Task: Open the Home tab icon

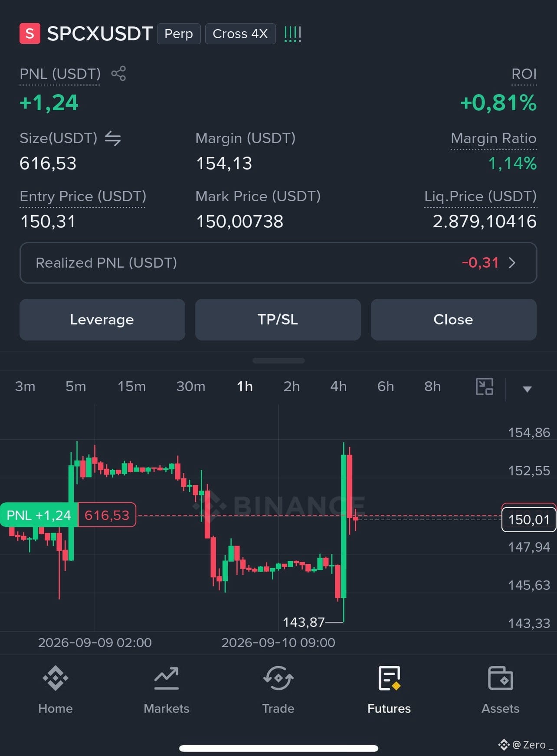Action: [56, 678]
